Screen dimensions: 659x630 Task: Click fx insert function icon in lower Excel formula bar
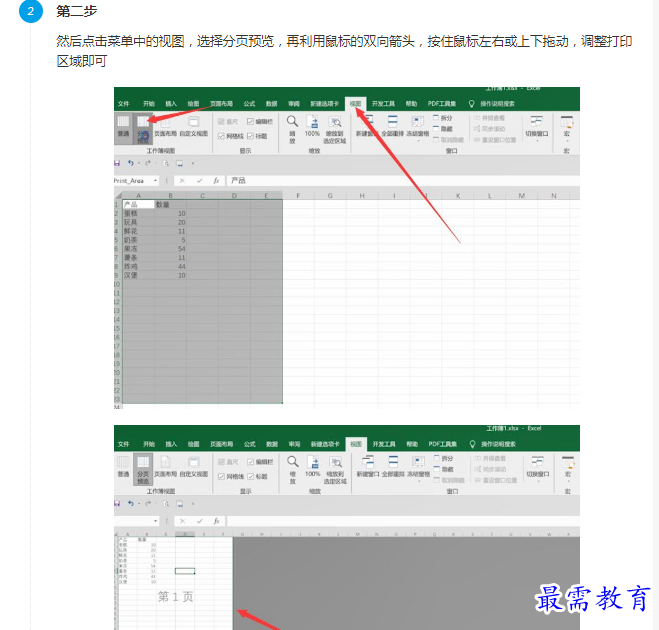[216, 521]
